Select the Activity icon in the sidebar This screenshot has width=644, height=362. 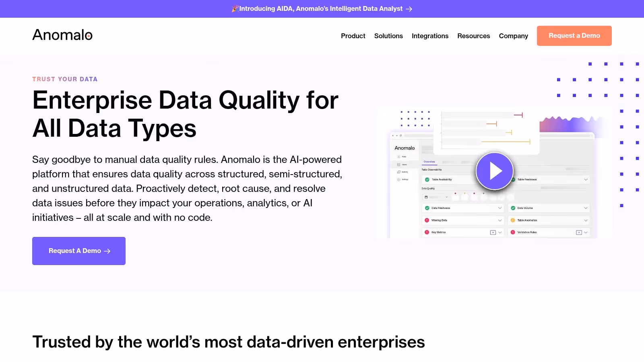click(399, 172)
